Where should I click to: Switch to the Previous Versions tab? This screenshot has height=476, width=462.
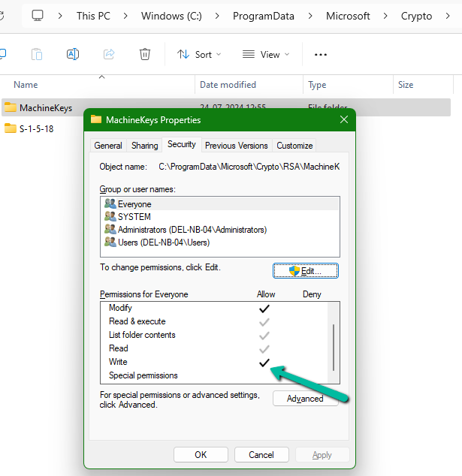tap(237, 146)
